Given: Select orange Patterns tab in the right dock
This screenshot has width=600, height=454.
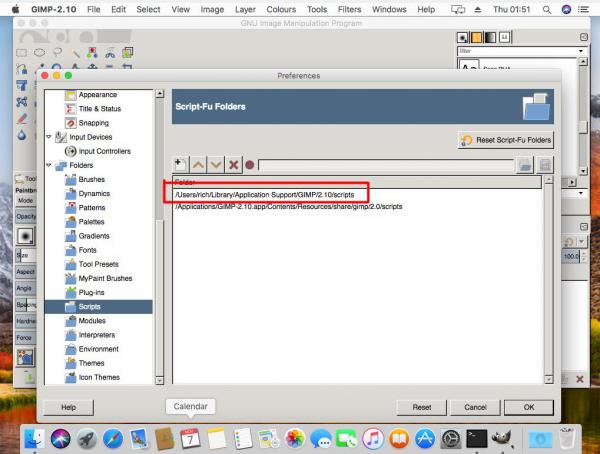Looking at the screenshot, I should click(x=477, y=38).
